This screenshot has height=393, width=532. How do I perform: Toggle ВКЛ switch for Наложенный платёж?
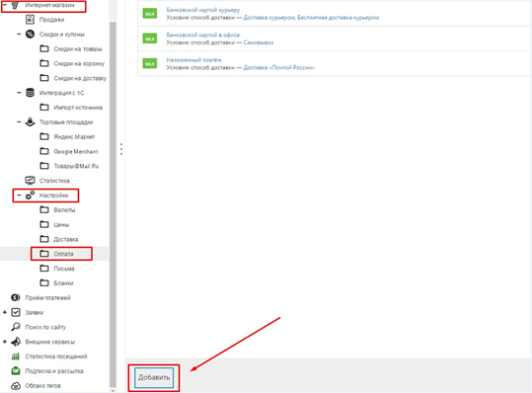[x=150, y=63]
